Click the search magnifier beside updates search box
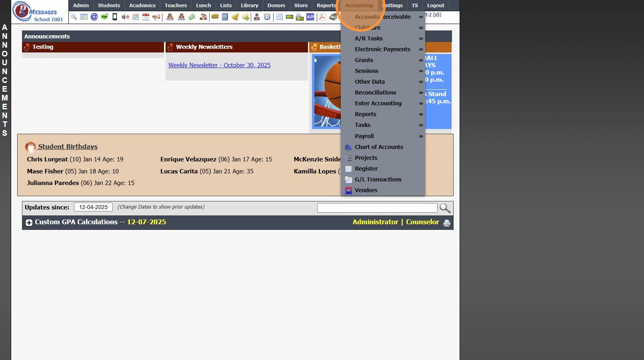This screenshot has height=360, width=644. [445, 208]
